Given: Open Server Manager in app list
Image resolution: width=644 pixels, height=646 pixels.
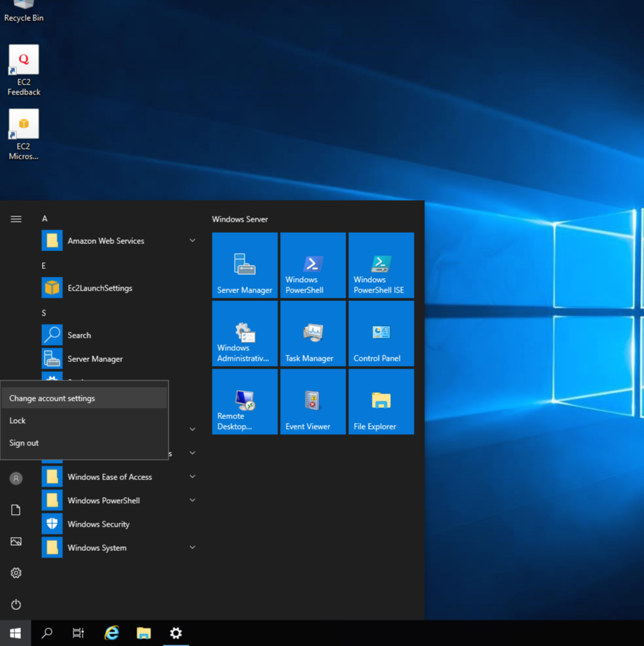Looking at the screenshot, I should point(119,359).
